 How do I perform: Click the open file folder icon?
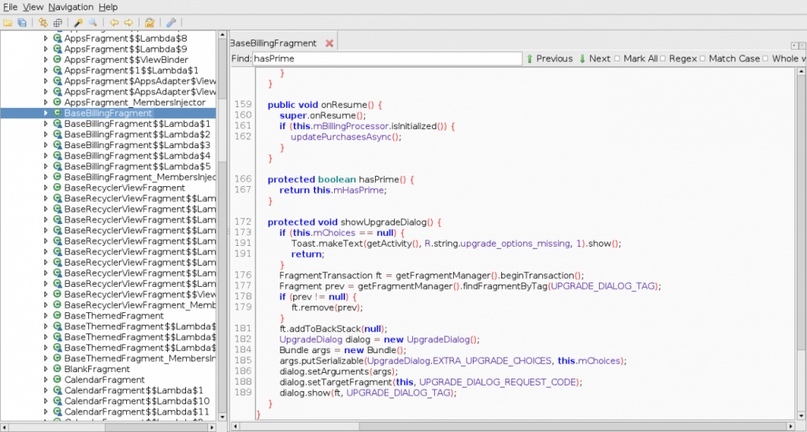[x=8, y=22]
